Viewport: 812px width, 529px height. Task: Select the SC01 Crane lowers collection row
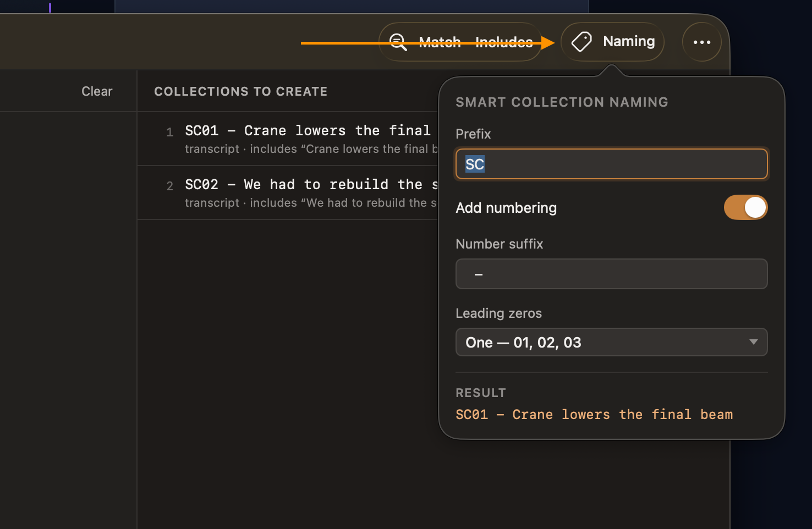click(288, 139)
